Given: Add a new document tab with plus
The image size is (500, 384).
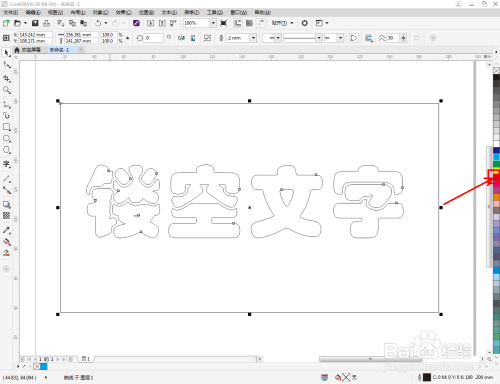Looking at the screenshot, I should point(81,50).
